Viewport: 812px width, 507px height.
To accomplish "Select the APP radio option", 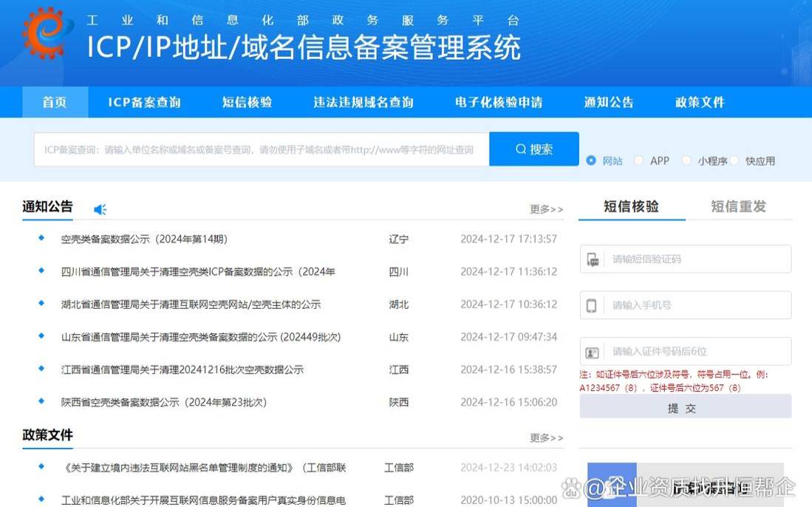I will pos(638,160).
